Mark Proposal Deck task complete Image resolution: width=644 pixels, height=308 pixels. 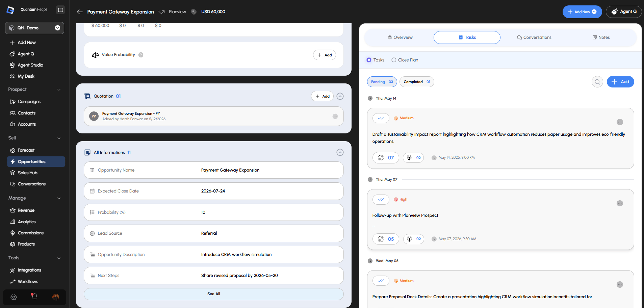[381, 281]
